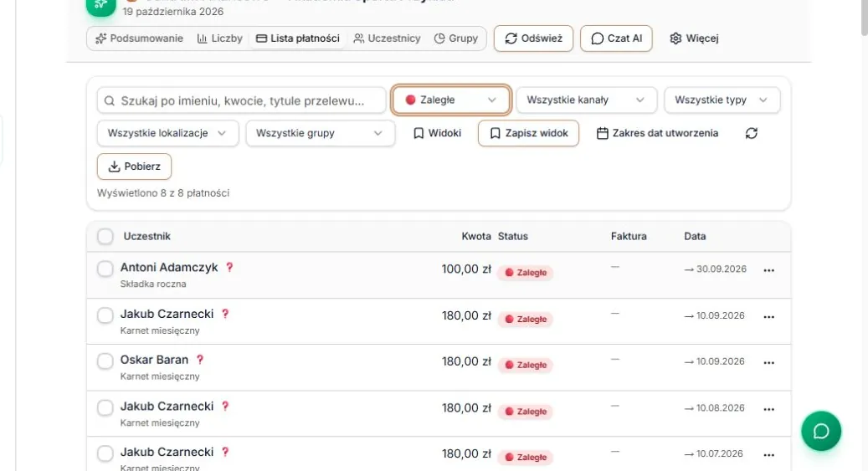This screenshot has height=471, width=868.
Task: Select the checkbox for Antoni Adamczyk
Action: tap(105, 269)
